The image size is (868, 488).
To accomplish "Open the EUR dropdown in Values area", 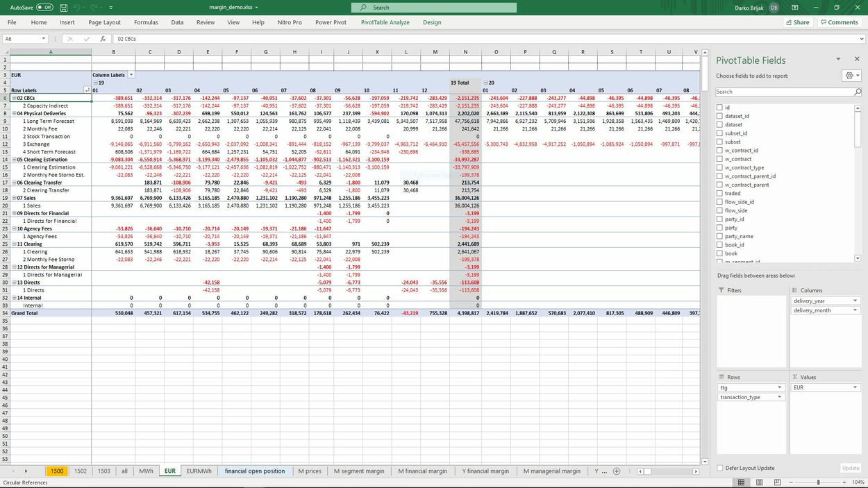I will click(855, 387).
